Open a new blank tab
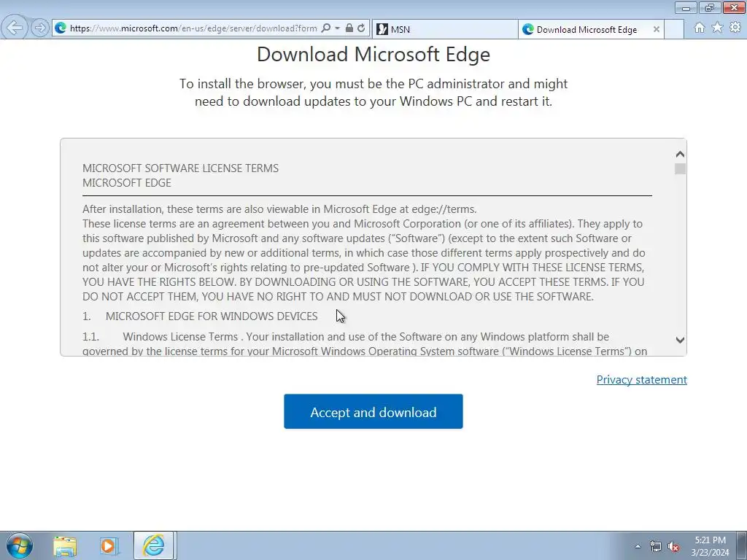 (x=674, y=29)
